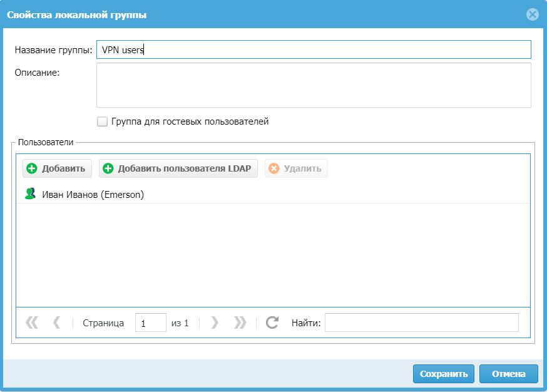Click the orange X icon on Удалить

274,168
